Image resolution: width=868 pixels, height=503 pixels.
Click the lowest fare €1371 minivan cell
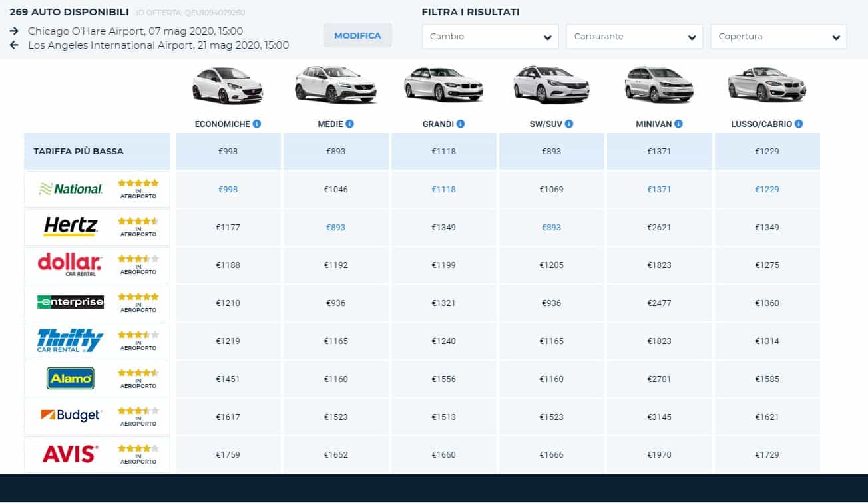(659, 151)
